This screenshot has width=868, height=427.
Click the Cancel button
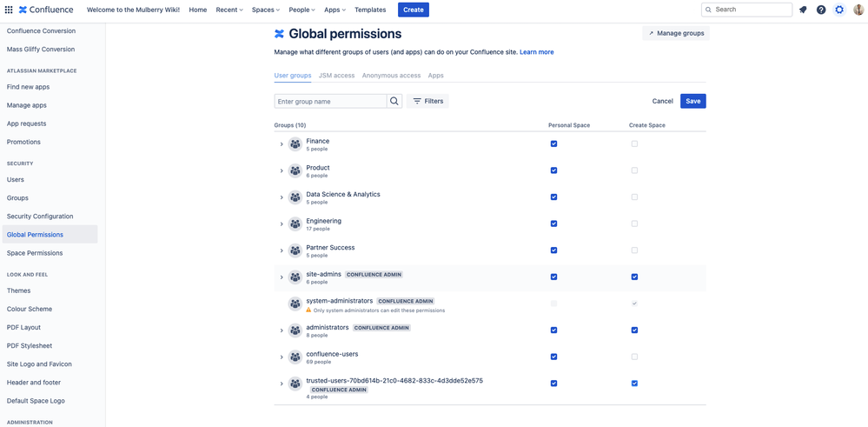click(x=663, y=101)
